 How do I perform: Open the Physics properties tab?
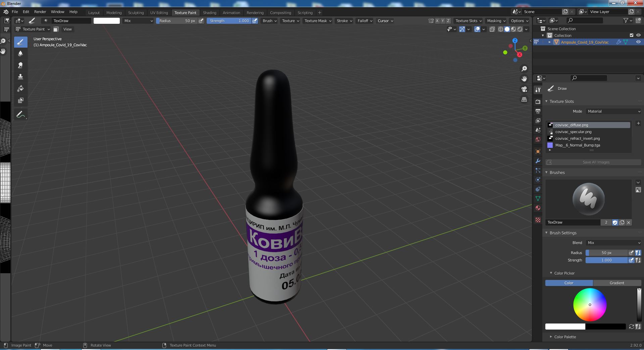(538, 180)
